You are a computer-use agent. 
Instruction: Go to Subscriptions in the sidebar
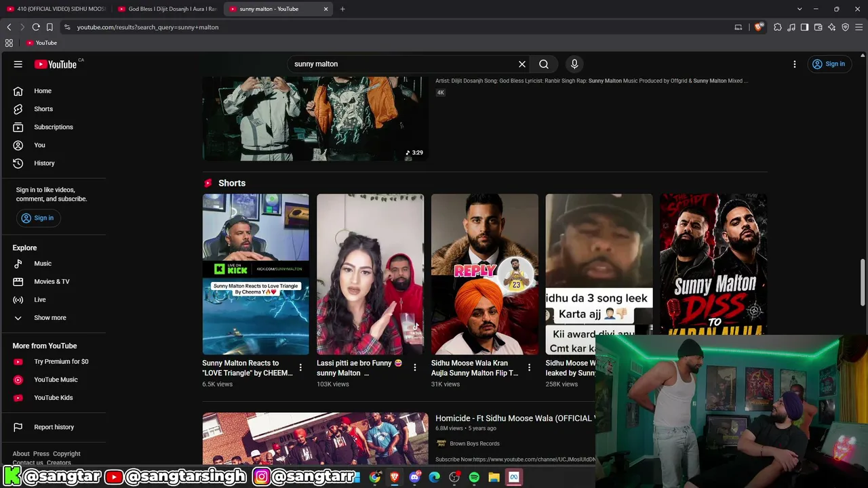click(53, 127)
